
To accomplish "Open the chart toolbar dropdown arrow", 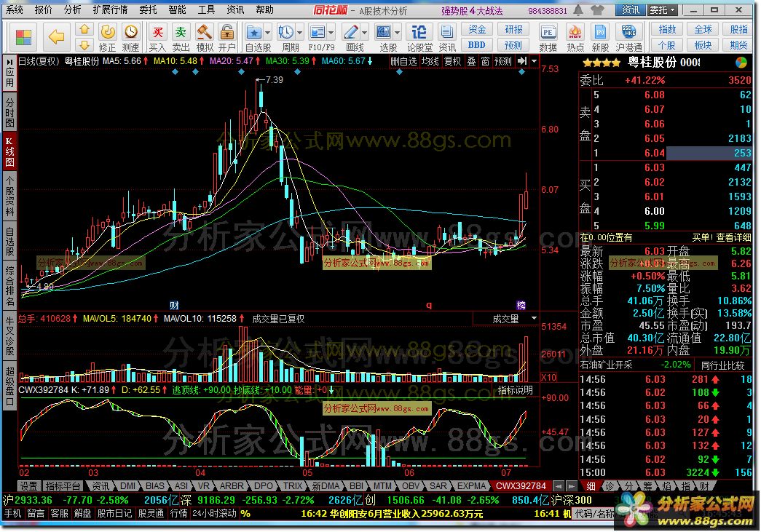I will [535, 61].
